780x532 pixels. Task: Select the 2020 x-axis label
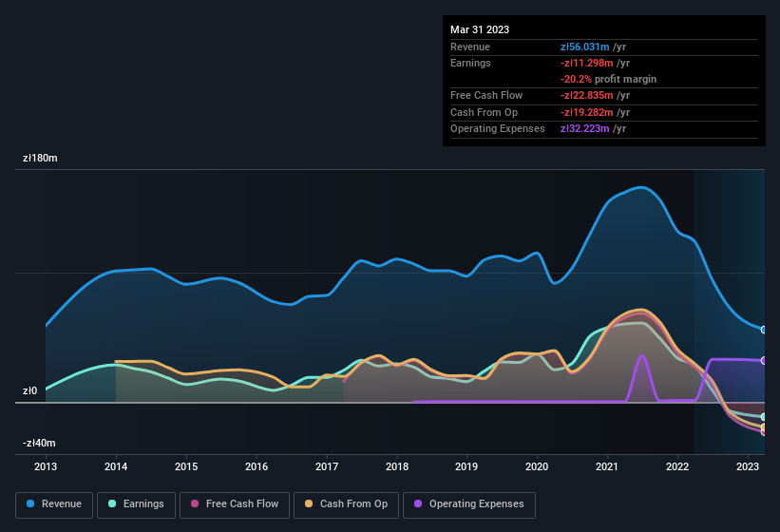coord(537,466)
